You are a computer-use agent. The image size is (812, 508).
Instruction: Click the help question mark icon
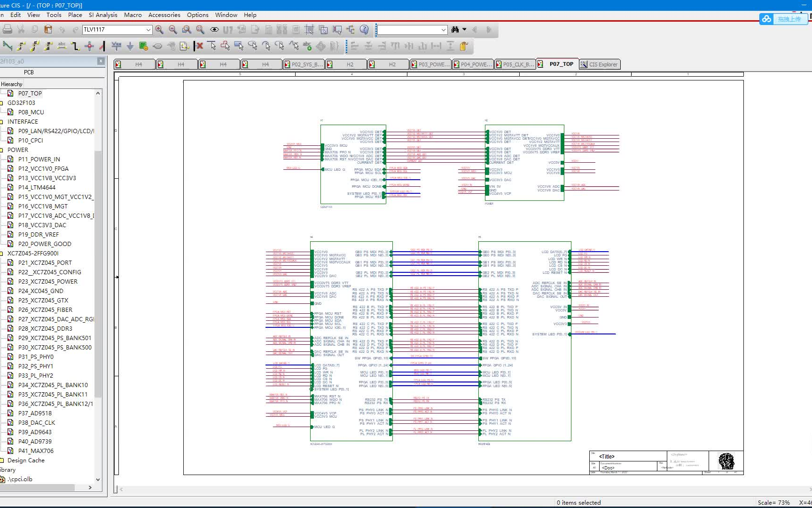pyautogui.click(x=364, y=30)
